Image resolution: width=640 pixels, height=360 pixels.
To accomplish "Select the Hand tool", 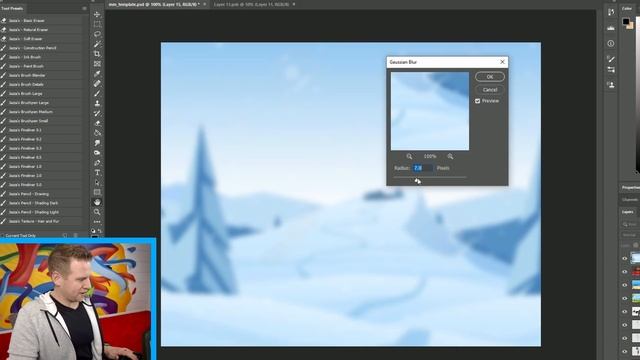I will click(97, 202).
